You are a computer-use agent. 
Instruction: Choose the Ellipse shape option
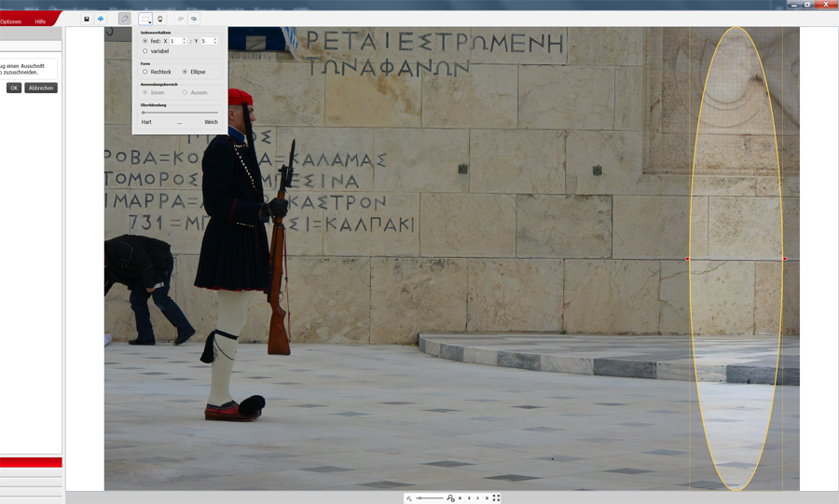(186, 72)
